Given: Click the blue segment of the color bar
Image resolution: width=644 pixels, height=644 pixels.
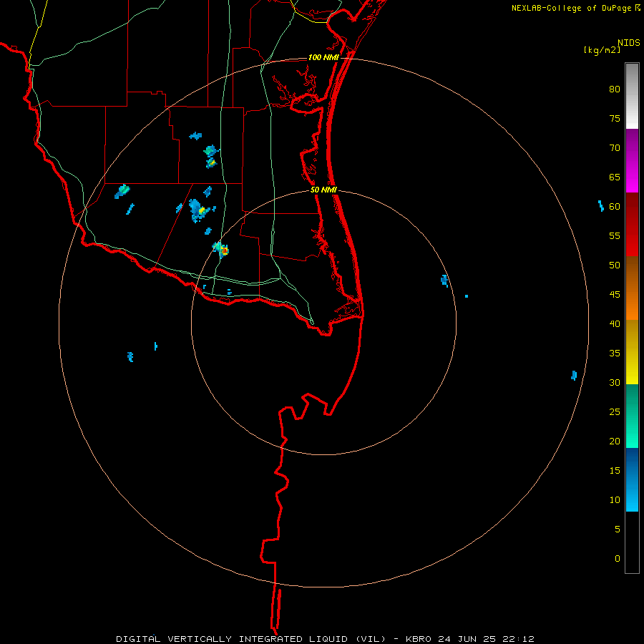Looking at the screenshot, I should [632, 479].
